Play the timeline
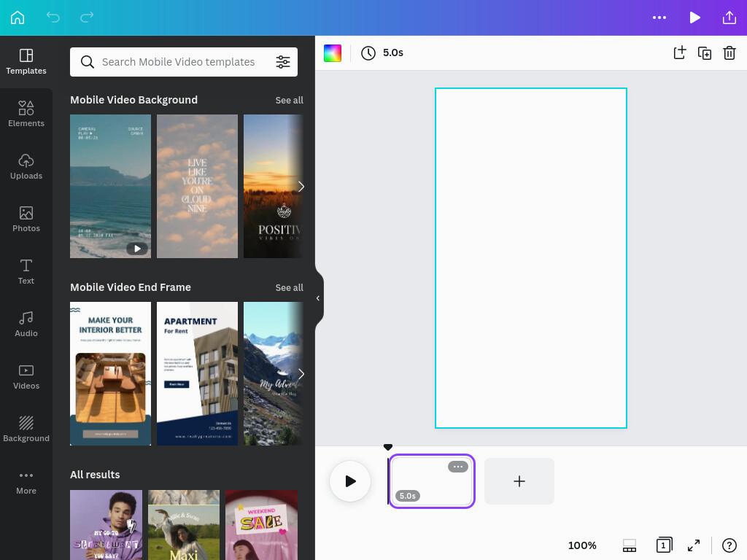This screenshot has height=560, width=747. pyautogui.click(x=350, y=481)
